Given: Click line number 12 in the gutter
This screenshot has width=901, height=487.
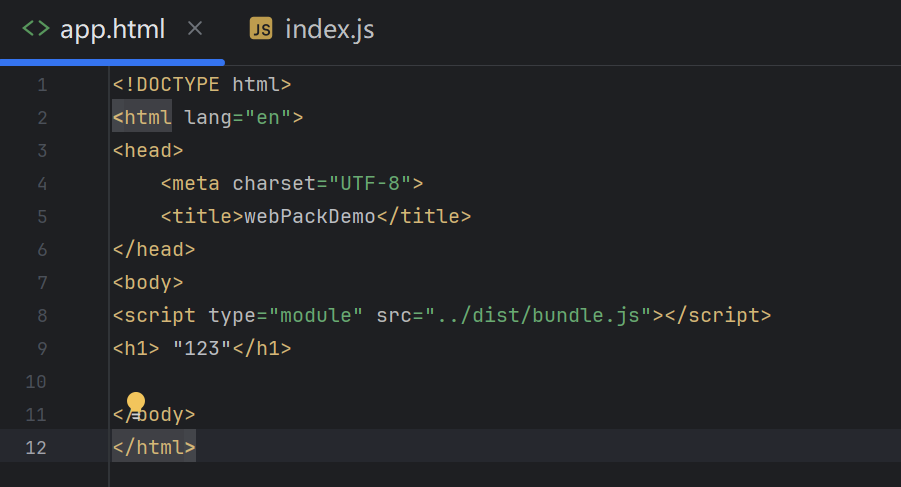Looking at the screenshot, I should coord(36,447).
